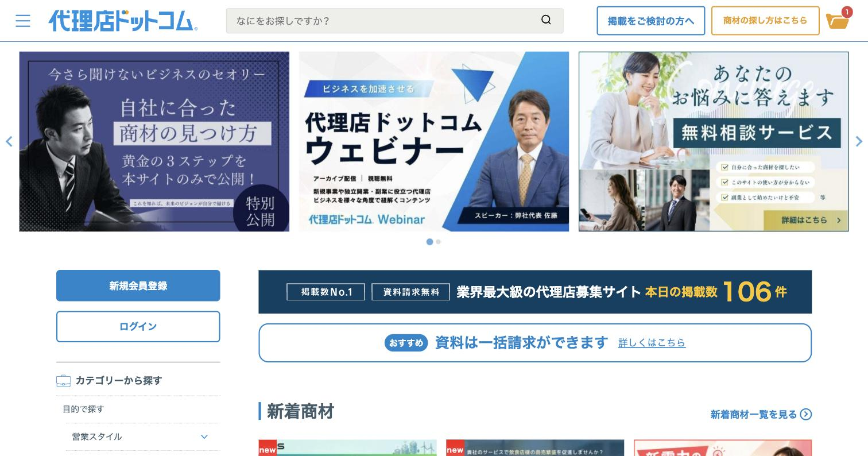The image size is (868, 456).
Task: Click the カテゴリーから探す heading
Action: pos(119,380)
